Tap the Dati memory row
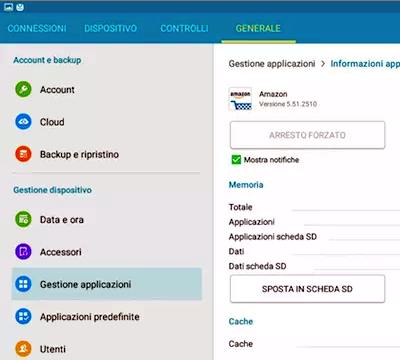400x360 pixels. [x=314, y=251]
